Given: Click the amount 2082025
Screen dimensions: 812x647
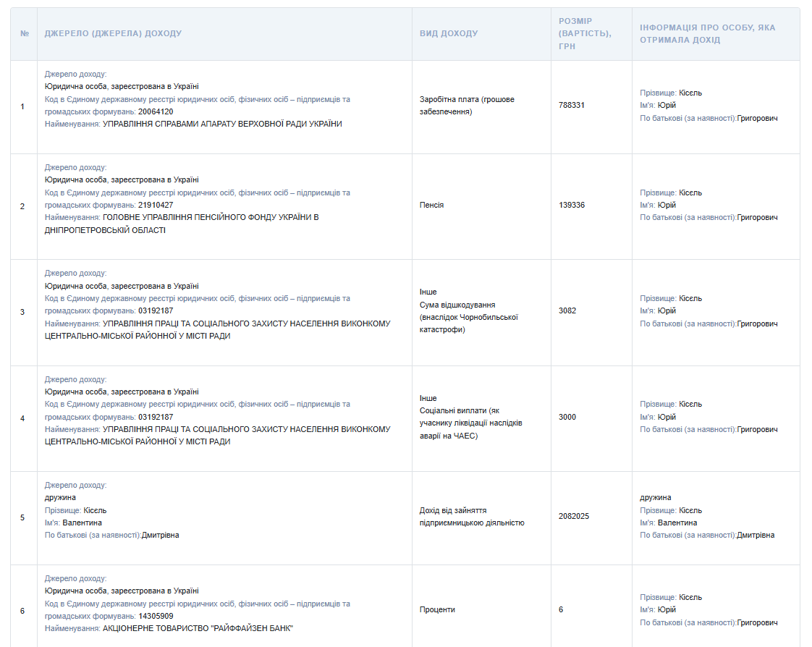Looking at the screenshot, I should (x=574, y=517).
